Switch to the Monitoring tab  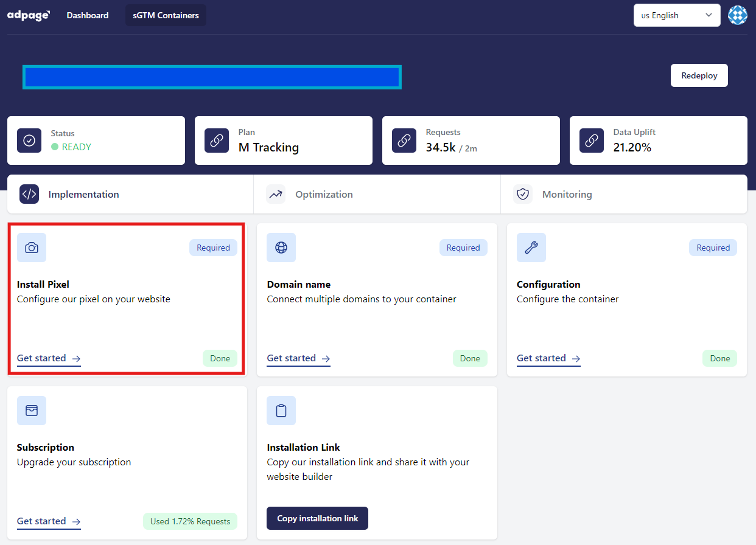coord(567,195)
